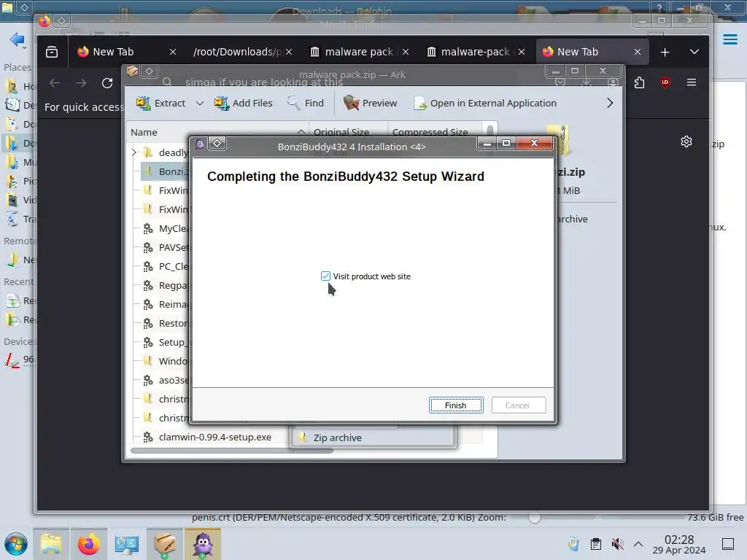The image size is (747, 560).
Task: Click the Firefox forward arrow
Action: point(81,83)
